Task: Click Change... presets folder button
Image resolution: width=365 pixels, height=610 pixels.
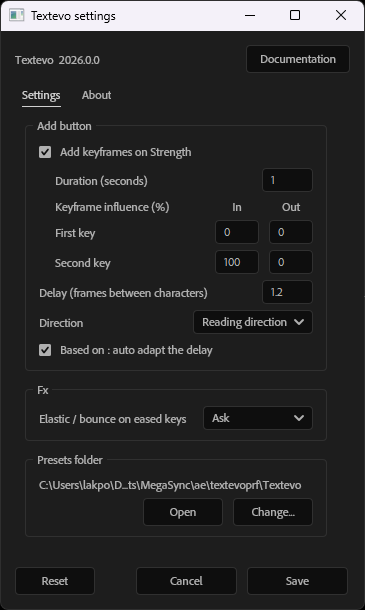Action: (x=273, y=512)
